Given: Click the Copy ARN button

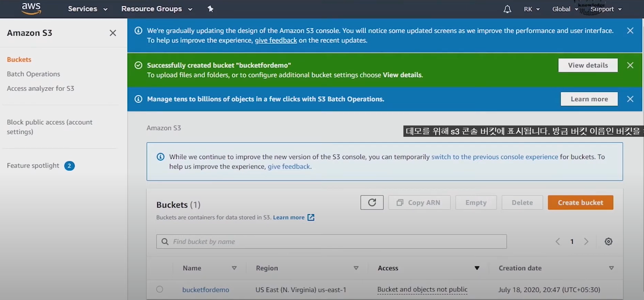Looking at the screenshot, I should (419, 203).
